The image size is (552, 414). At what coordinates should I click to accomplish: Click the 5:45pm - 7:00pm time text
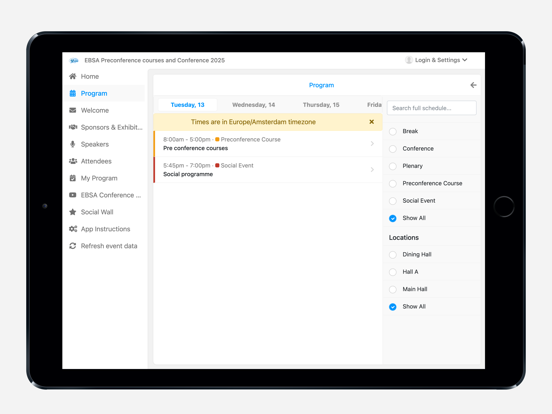point(187,165)
